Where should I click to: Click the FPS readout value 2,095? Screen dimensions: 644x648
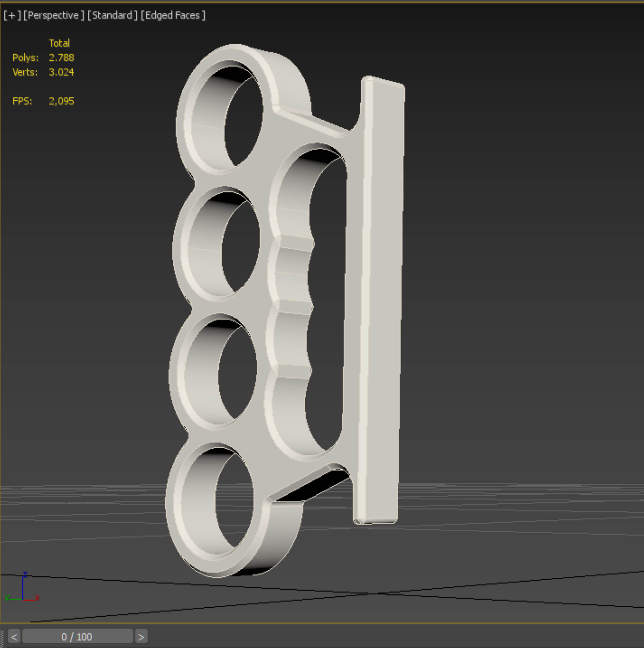pyautogui.click(x=61, y=101)
